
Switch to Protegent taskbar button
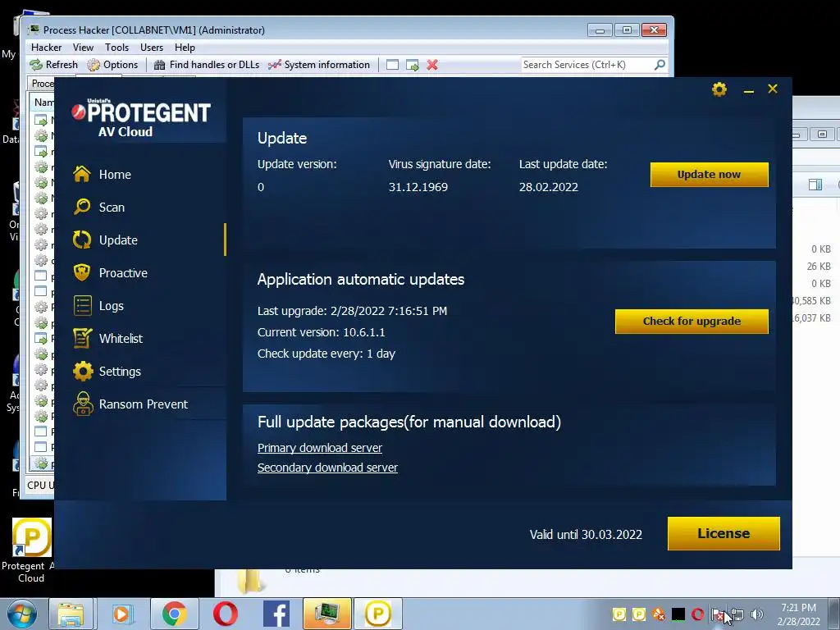click(x=377, y=614)
